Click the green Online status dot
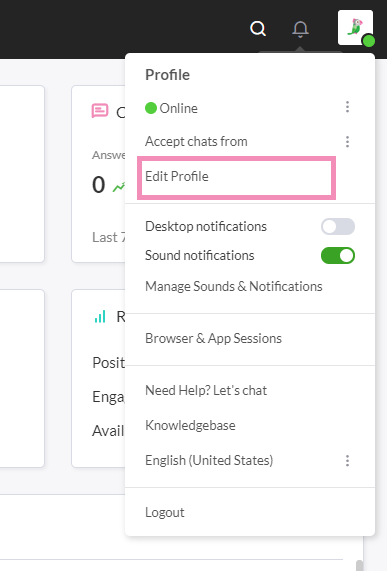 [151, 108]
